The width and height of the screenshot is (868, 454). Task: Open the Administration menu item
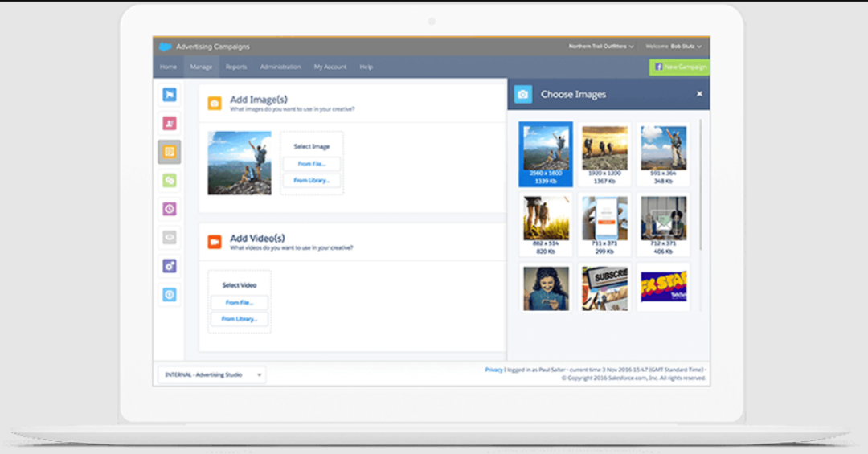[x=280, y=67]
